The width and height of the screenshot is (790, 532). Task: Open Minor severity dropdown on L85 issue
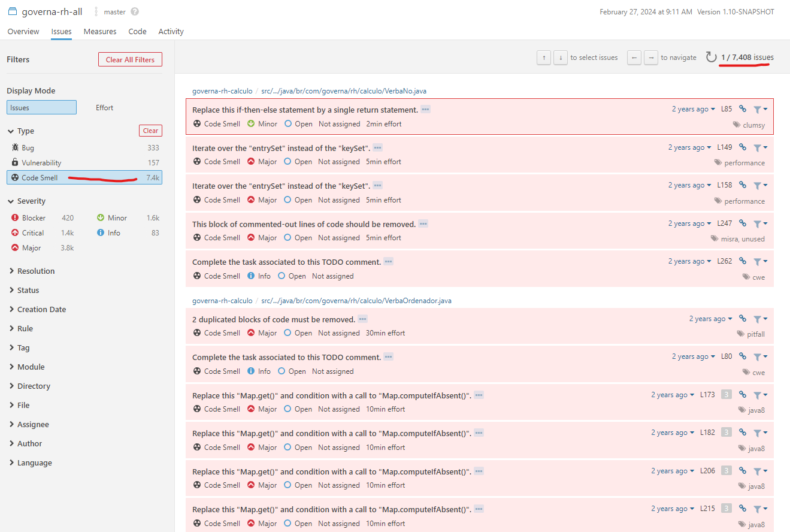coord(262,124)
